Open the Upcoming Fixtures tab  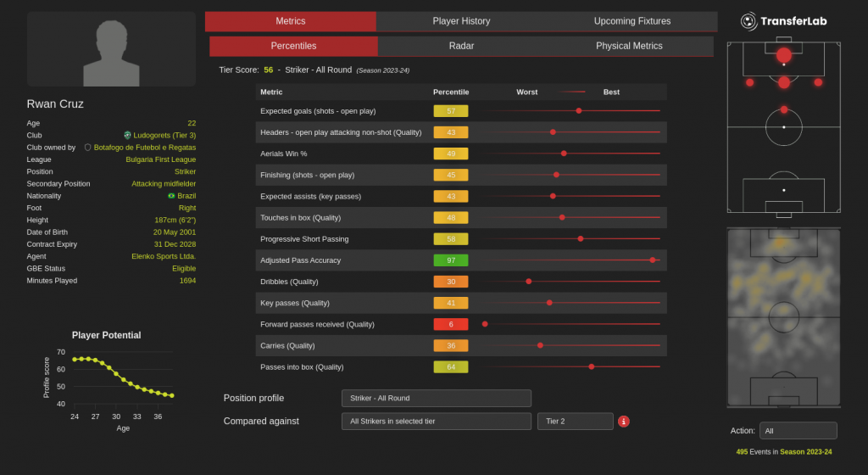[x=632, y=21]
